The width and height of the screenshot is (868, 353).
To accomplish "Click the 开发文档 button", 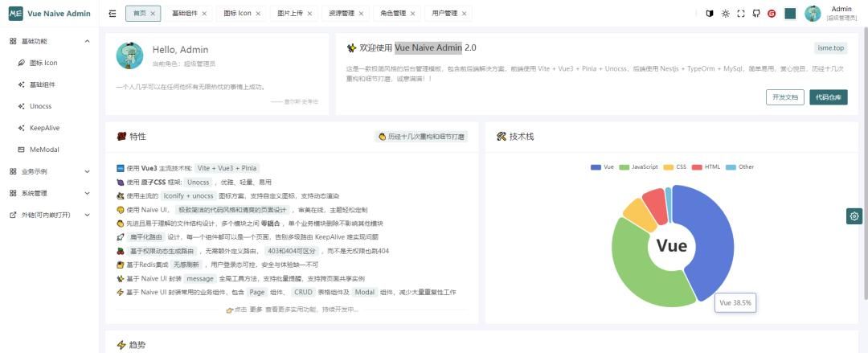I will [785, 97].
